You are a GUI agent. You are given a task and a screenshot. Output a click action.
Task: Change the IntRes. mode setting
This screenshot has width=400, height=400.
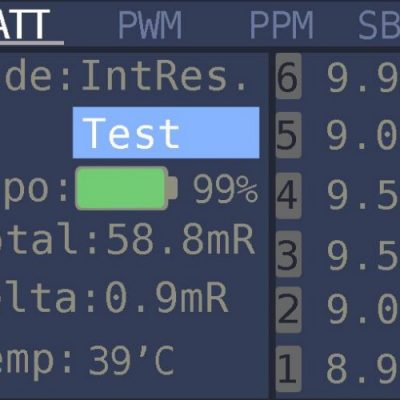coord(164,77)
